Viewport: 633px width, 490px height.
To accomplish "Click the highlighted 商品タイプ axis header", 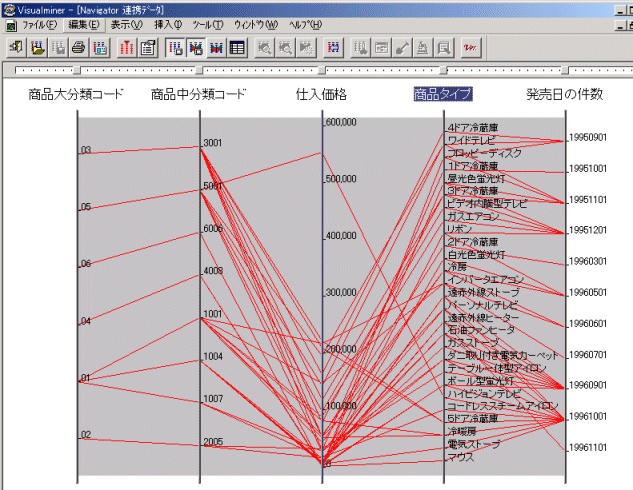I will coord(443,94).
